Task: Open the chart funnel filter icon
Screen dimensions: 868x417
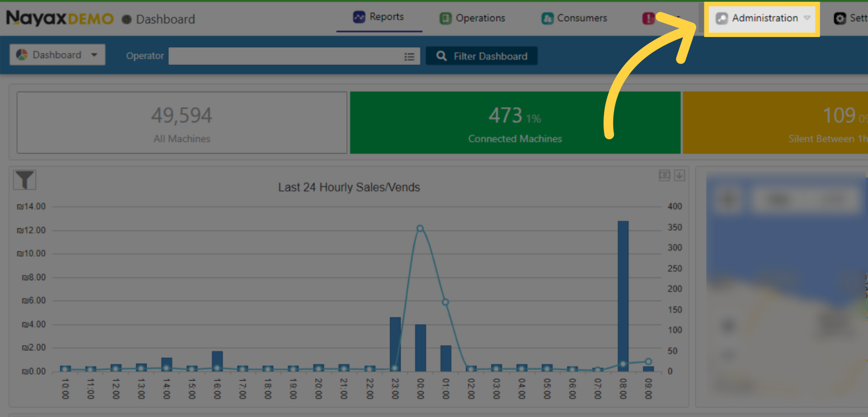Action: click(x=24, y=180)
